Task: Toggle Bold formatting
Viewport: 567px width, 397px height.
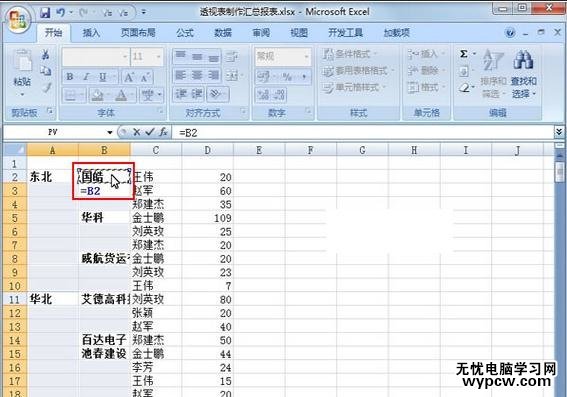Action: [x=70, y=77]
